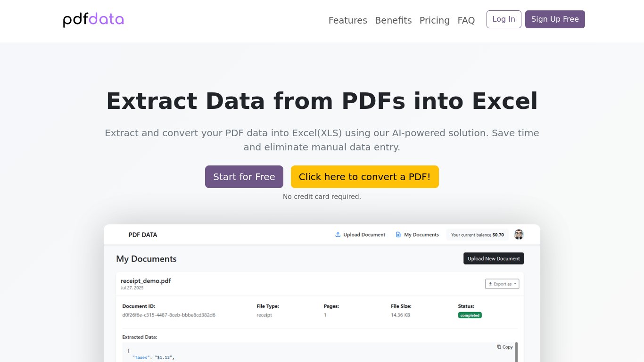This screenshot has height=362, width=644.
Task: Click the pdfdata logo
Action: point(93,20)
